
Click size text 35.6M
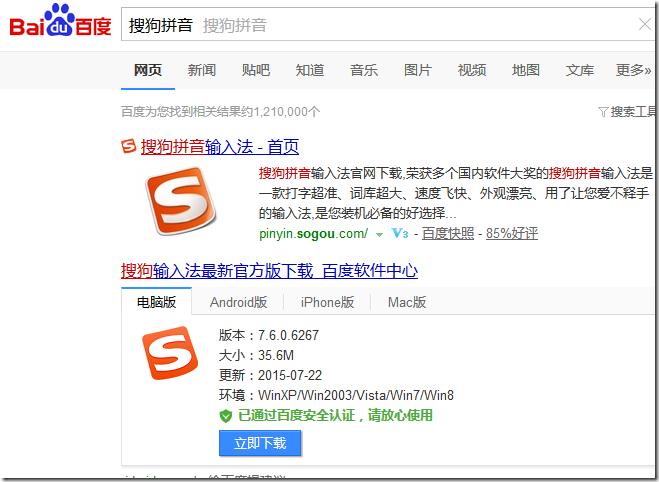tap(276, 355)
